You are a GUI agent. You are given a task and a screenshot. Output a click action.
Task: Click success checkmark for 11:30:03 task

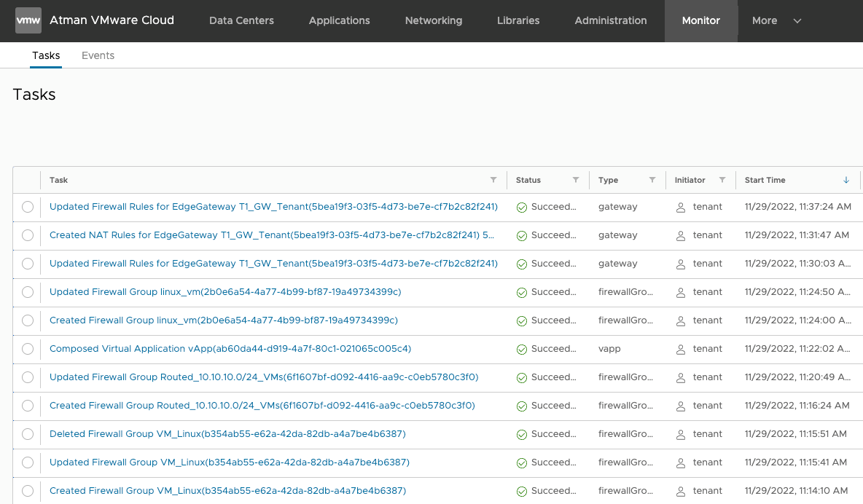click(x=522, y=264)
